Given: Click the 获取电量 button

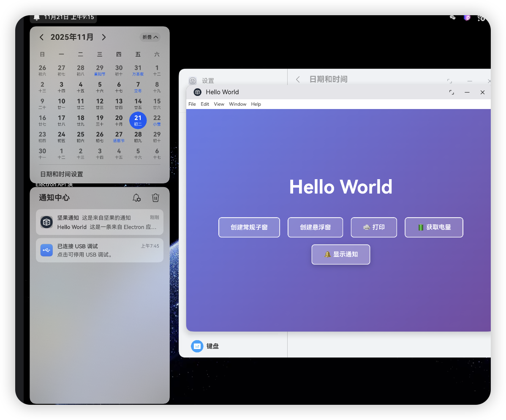Looking at the screenshot, I should click(434, 227).
